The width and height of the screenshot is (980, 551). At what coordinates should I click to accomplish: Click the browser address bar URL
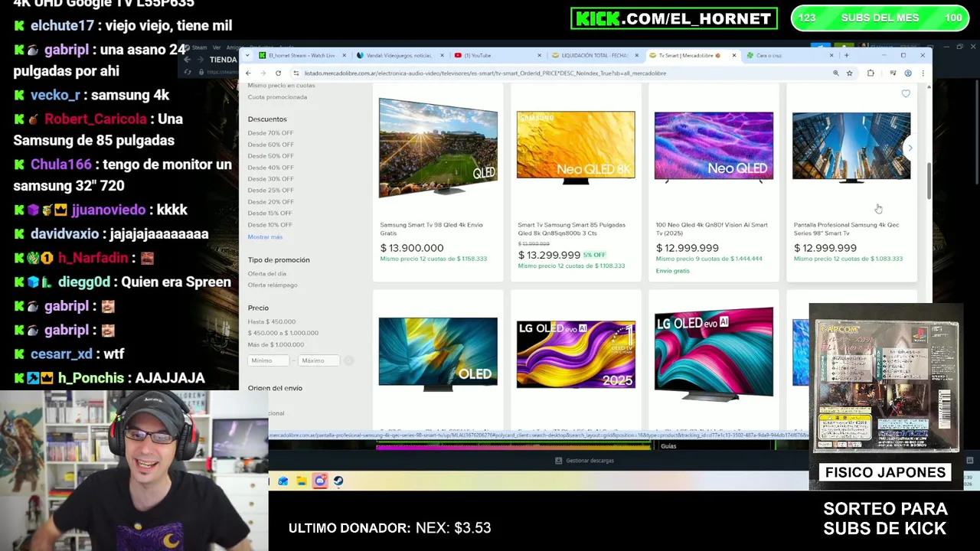pyautogui.click(x=485, y=73)
